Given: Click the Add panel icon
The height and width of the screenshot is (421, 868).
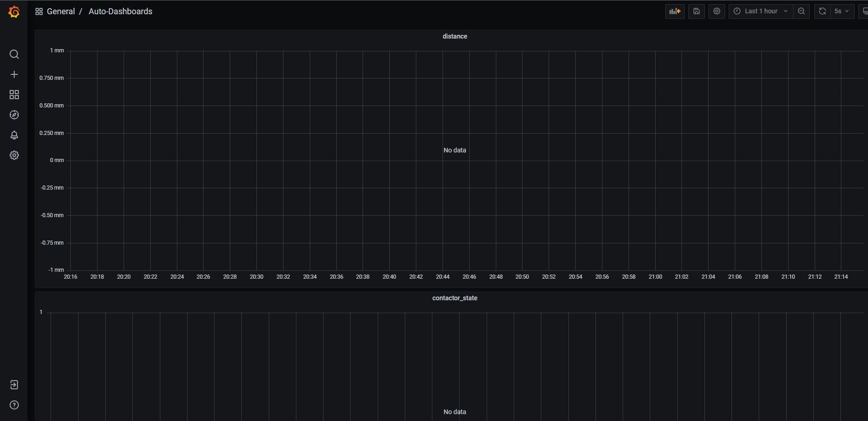Looking at the screenshot, I should pos(675,11).
